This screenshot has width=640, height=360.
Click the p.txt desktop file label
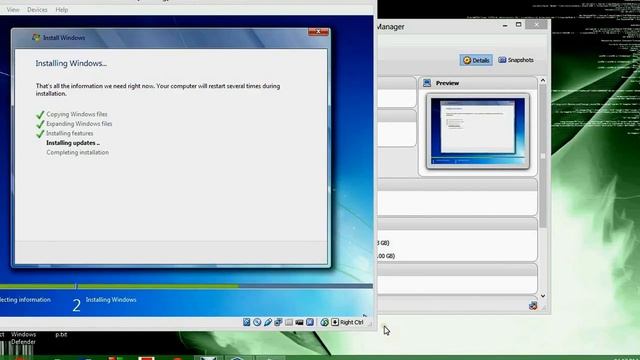[x=61, y=334]
